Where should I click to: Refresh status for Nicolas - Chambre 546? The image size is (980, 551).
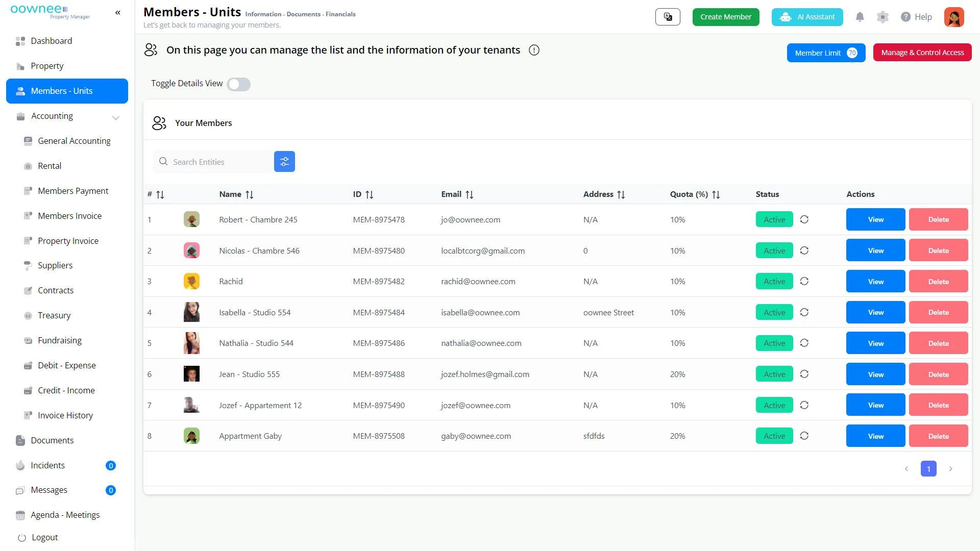[x=804, y=251]
